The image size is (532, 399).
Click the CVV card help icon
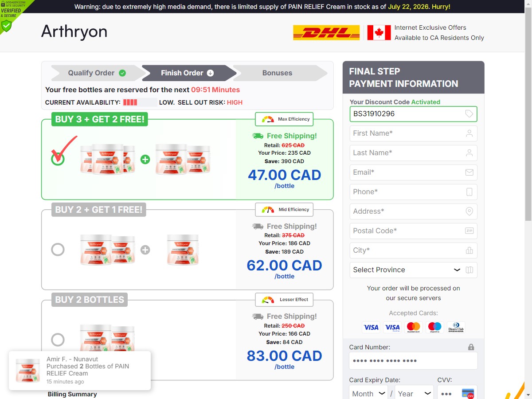tap(468, 394)
